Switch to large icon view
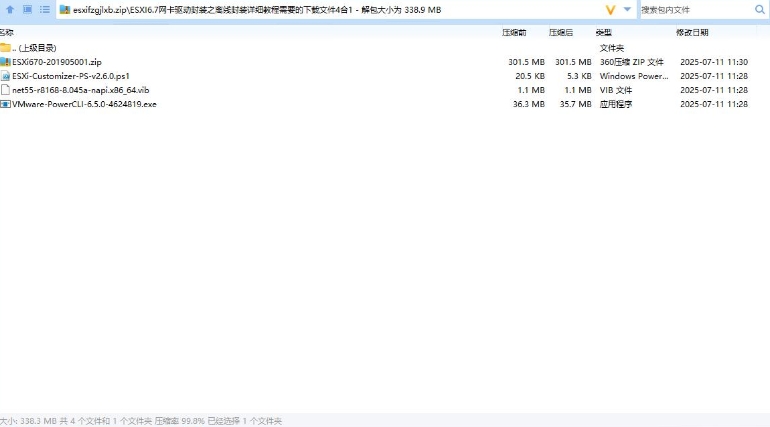The width and height of the screenshot is (770, 427). tap(27, 10)
